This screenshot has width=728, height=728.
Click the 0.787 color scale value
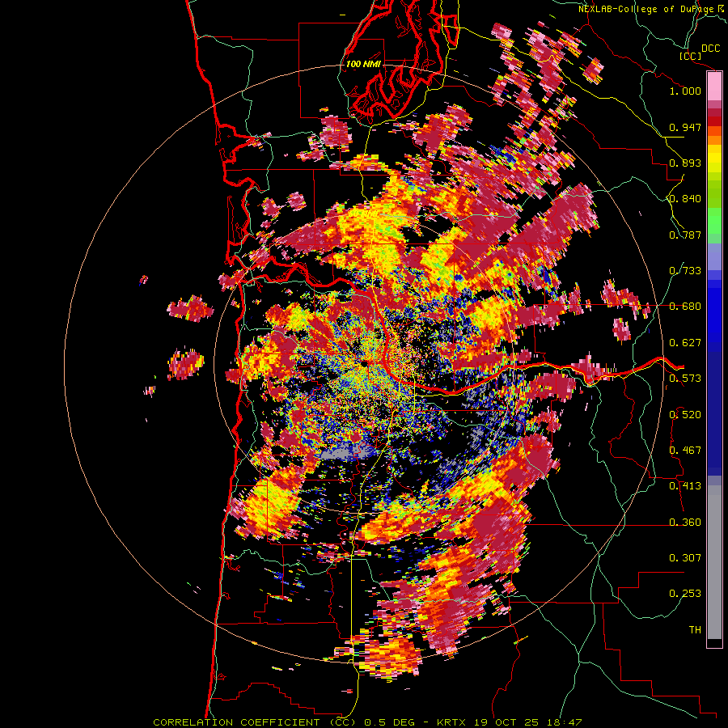click(685, 235)
